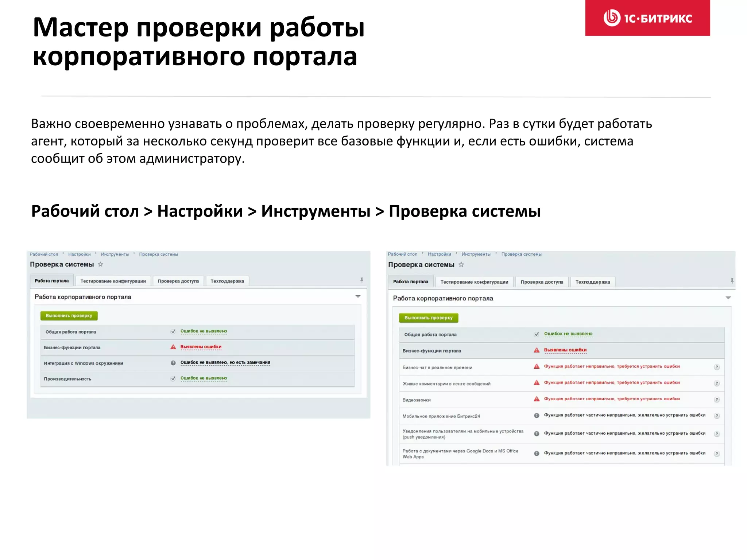Click check icon in Общая работа портала right row
Viewport: 747px width, 560px height.
pyautogui.click(x=537, y=334)
